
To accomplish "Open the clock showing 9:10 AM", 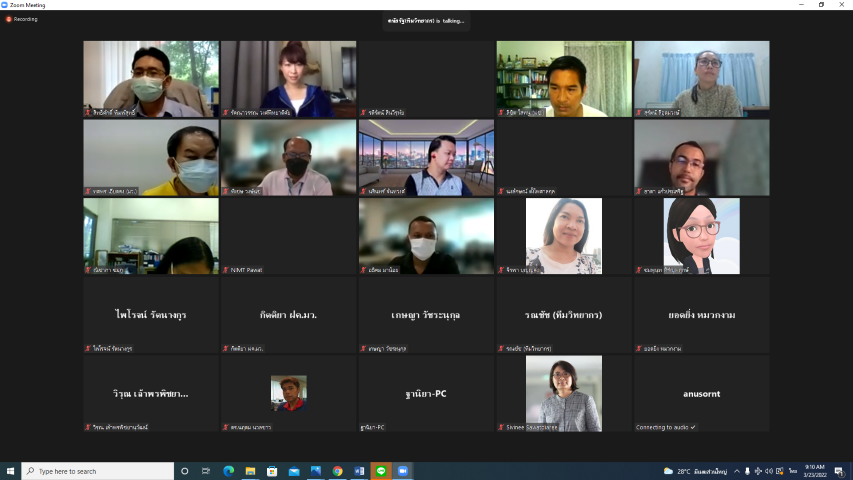I will [x=816, y=471].
